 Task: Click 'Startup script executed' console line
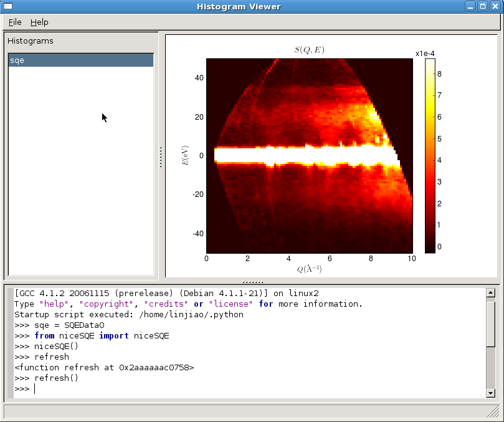click(x=129, y=315)
